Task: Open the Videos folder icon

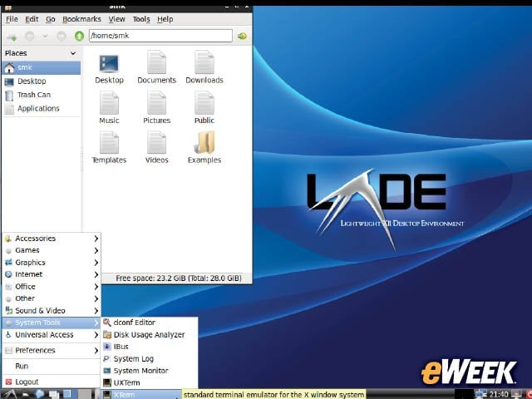Action: pyautogui.click(x=156, y=142)
